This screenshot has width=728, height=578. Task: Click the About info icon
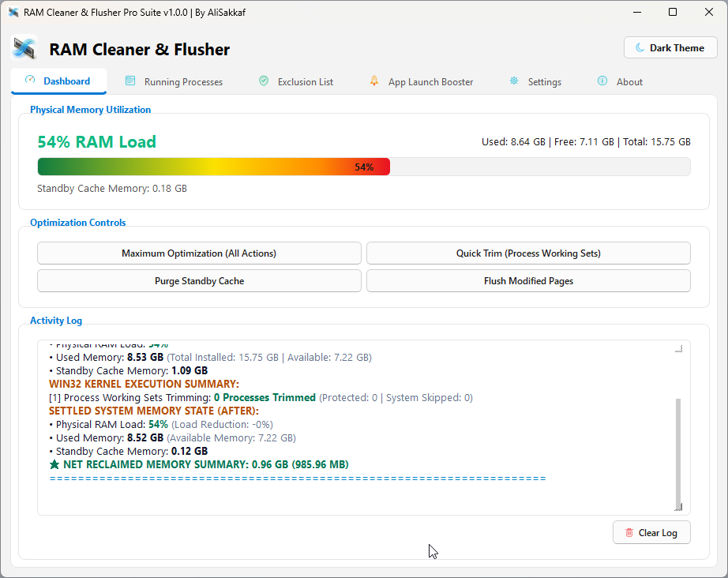602,81
